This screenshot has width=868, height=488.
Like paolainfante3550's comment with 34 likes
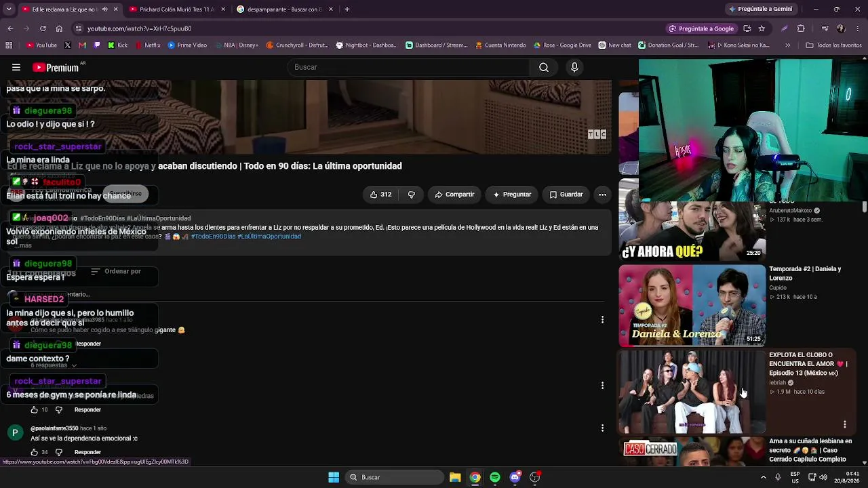[x=34, y=452]
